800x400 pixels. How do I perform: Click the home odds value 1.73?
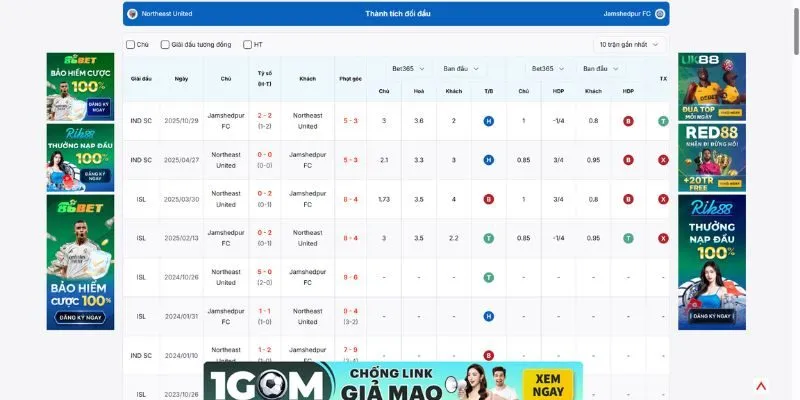tap(384, 199)
